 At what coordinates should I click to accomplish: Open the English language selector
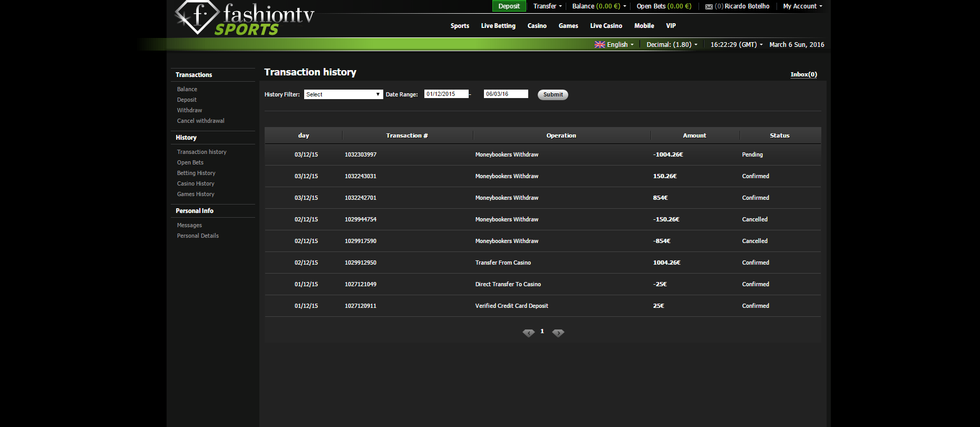click(620, 45)
